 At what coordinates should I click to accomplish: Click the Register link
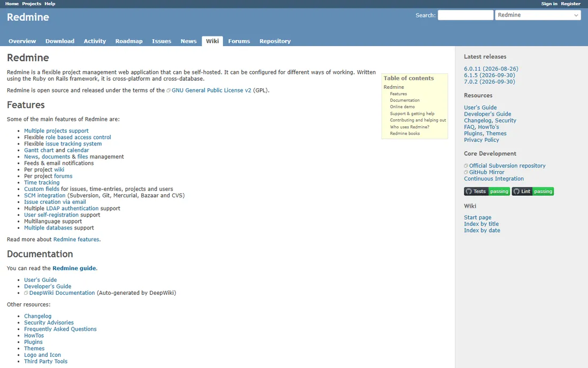571,4
